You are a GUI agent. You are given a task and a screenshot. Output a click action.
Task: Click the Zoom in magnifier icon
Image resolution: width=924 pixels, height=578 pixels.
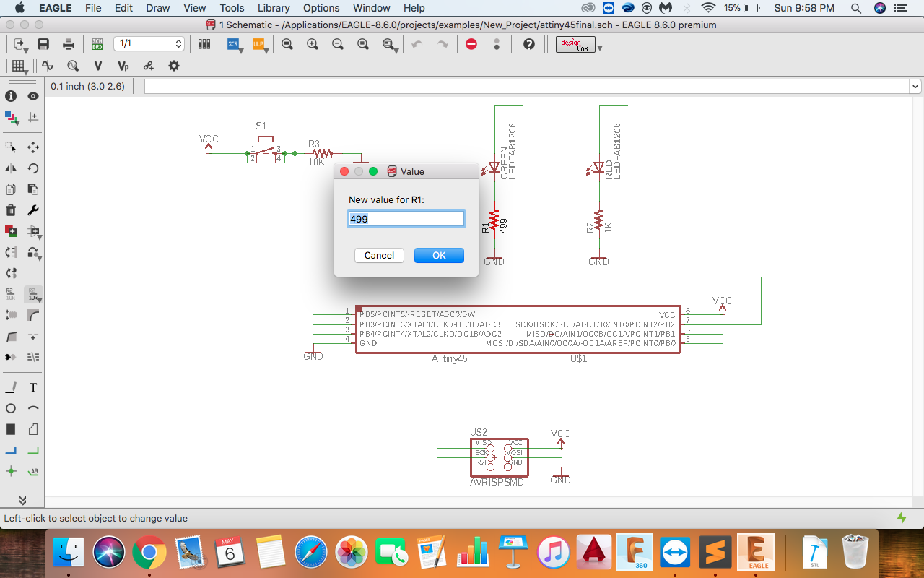pos(313,44)
